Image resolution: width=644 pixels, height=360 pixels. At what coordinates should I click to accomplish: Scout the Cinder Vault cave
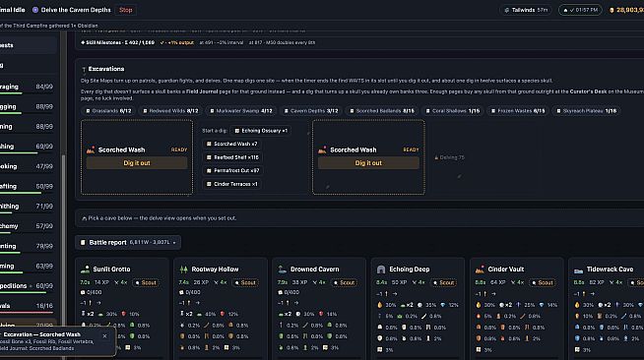[x=543, y=283]
